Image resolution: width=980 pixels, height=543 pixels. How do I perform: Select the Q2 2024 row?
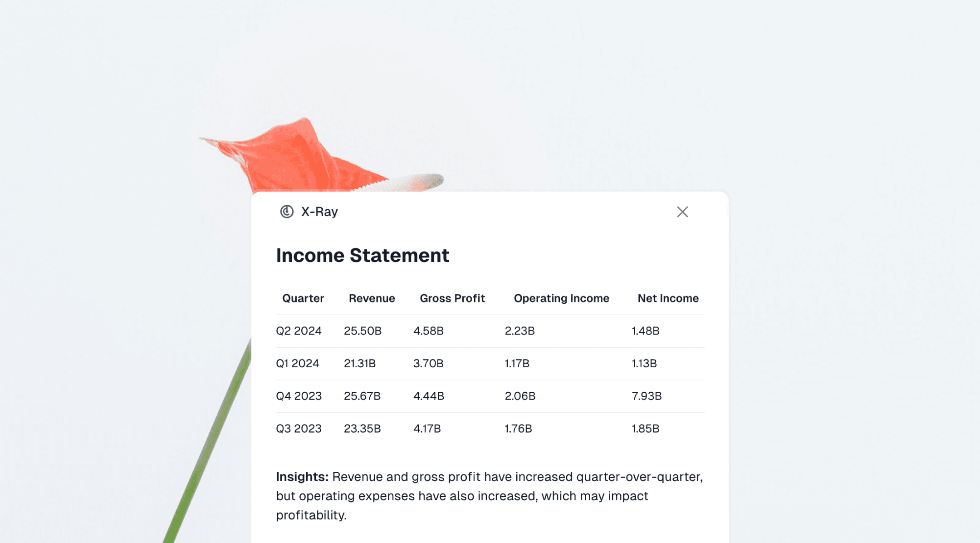[x=299, y=331]
